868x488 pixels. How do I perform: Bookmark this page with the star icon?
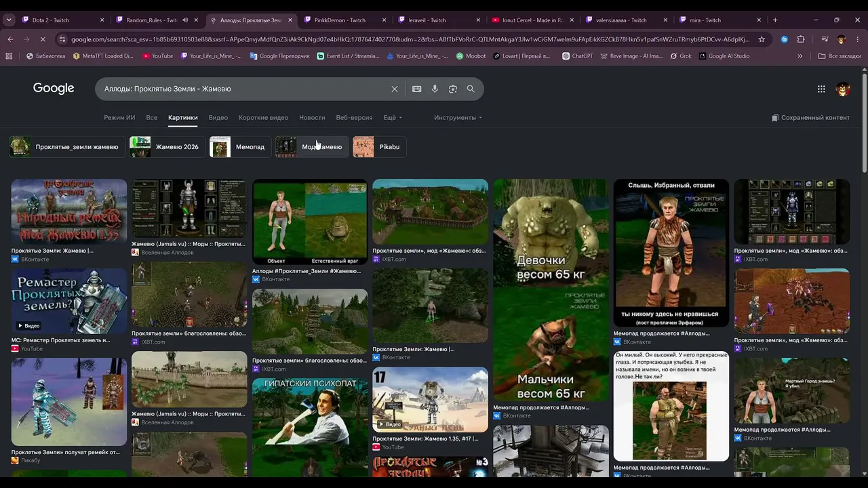(x=762, y=39)
